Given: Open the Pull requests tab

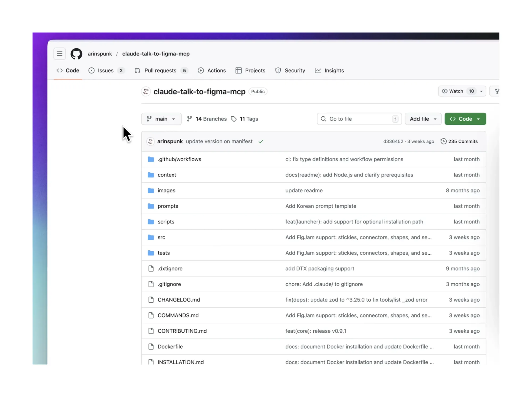Looking at the screenshot, I should 161,70.
